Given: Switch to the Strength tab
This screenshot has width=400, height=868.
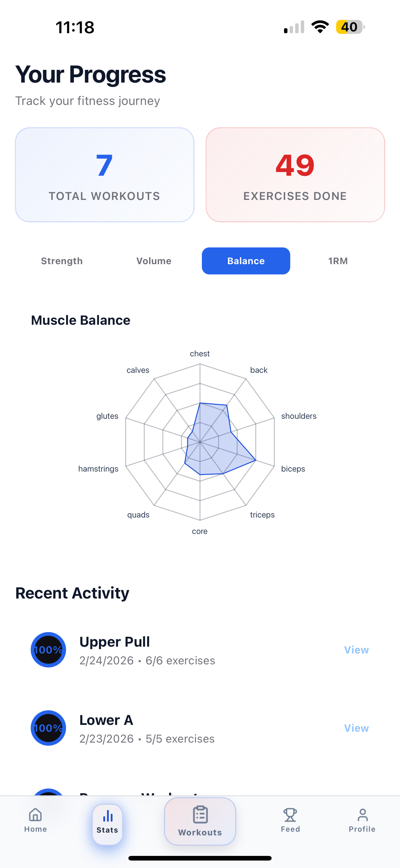Looking at the screenshot, I should click(62, 260).
